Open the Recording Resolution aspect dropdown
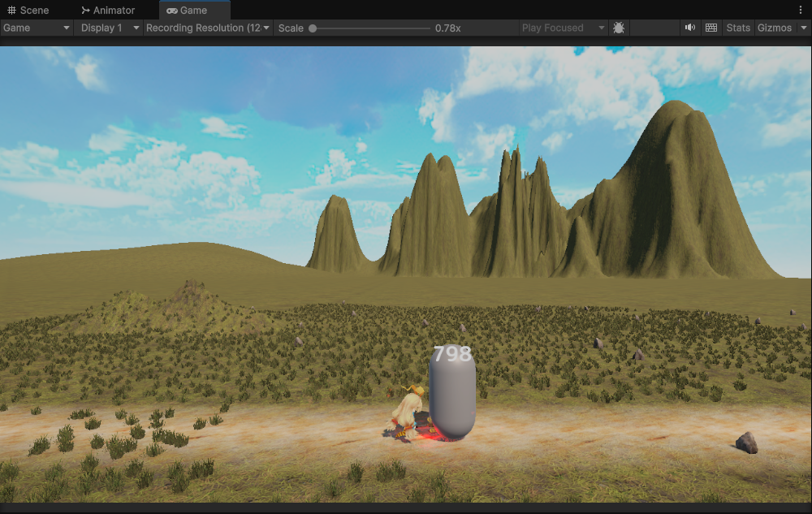 208,28
